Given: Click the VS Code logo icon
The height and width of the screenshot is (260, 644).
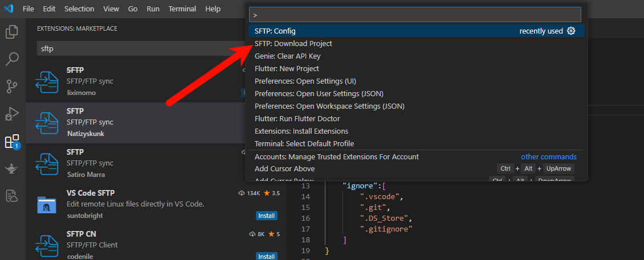Looking at the screenshot, I should click(x=9, y=9).
